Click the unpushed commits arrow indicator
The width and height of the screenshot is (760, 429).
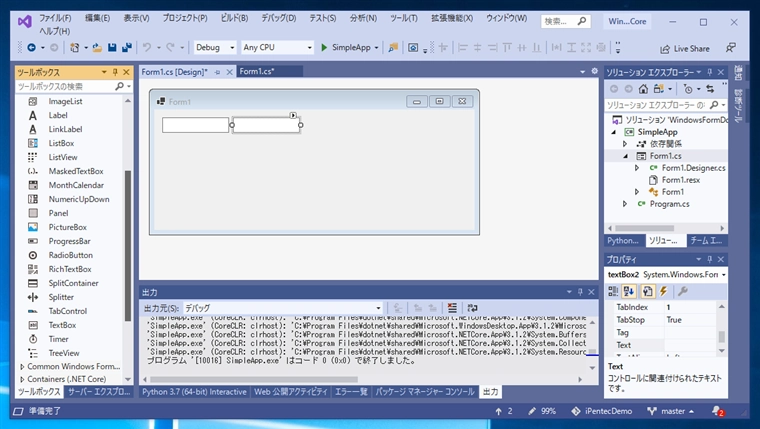(504, 411)
